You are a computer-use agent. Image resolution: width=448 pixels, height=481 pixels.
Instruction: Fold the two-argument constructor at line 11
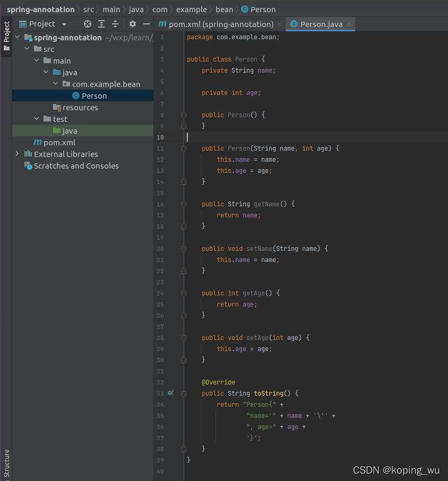pos(184,148)
